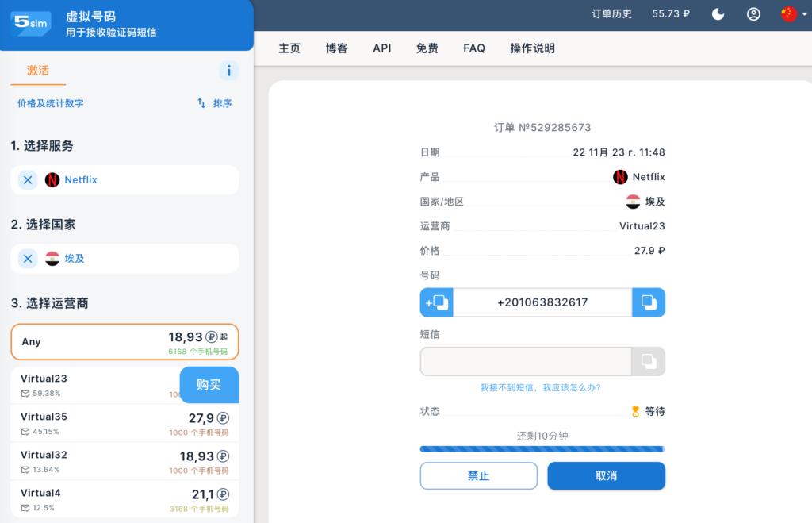
Task: Select the 激活 activation tab
Action: 38,71
